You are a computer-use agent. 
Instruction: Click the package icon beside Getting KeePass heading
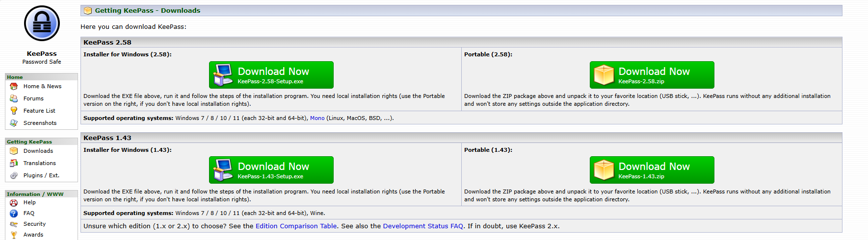point(88,10)
